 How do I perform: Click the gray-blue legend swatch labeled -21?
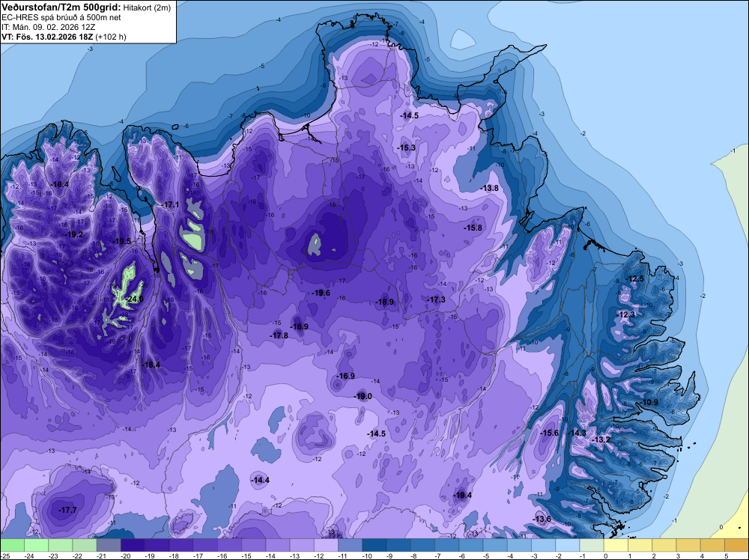click(109, 545)
